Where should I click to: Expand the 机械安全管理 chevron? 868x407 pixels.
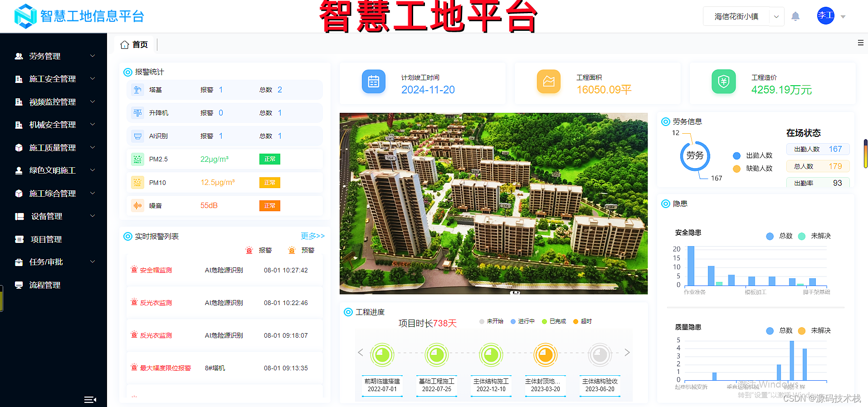coord(93,124)
